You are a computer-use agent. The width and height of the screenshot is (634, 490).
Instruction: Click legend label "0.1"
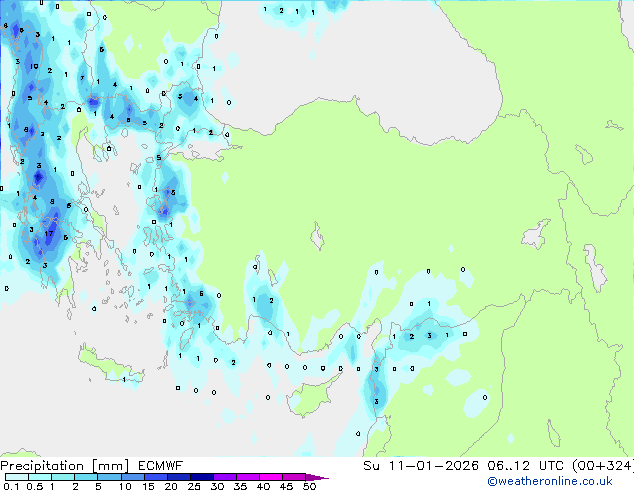point(11,486)
